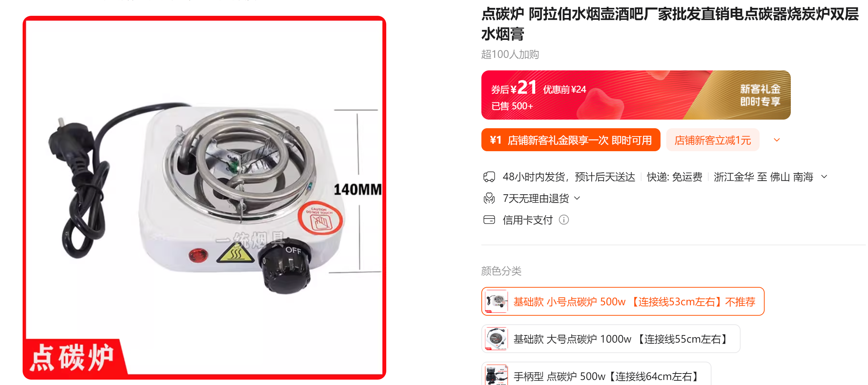Screen dimensions: 868x385
Task: Click the delivery truck shipping icon
Action: [489, 177]
